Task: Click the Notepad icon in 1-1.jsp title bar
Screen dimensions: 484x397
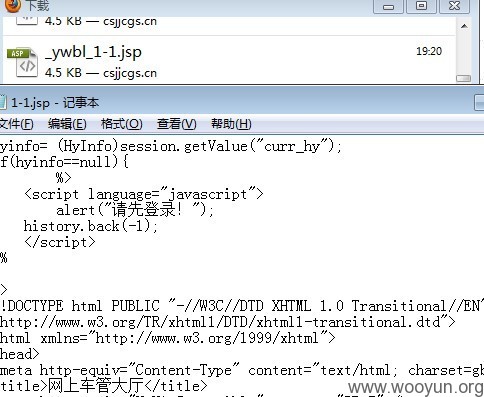Action: coord(3,102)
